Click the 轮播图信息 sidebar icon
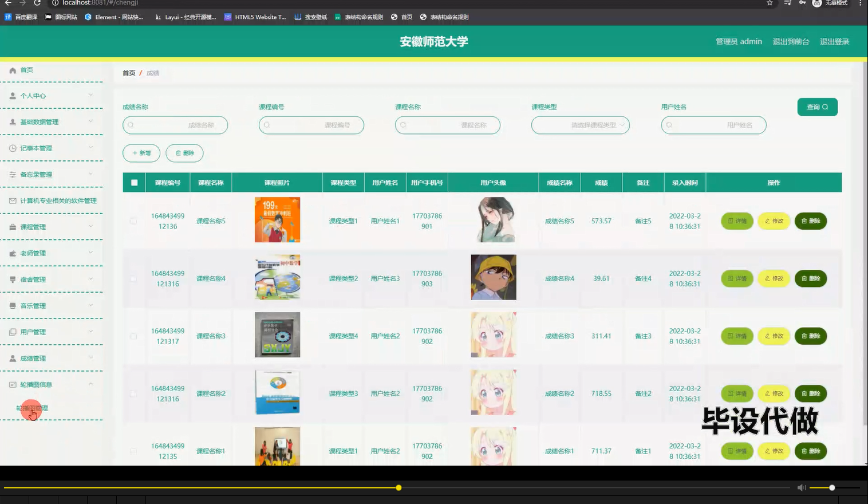 click(13, 384)
